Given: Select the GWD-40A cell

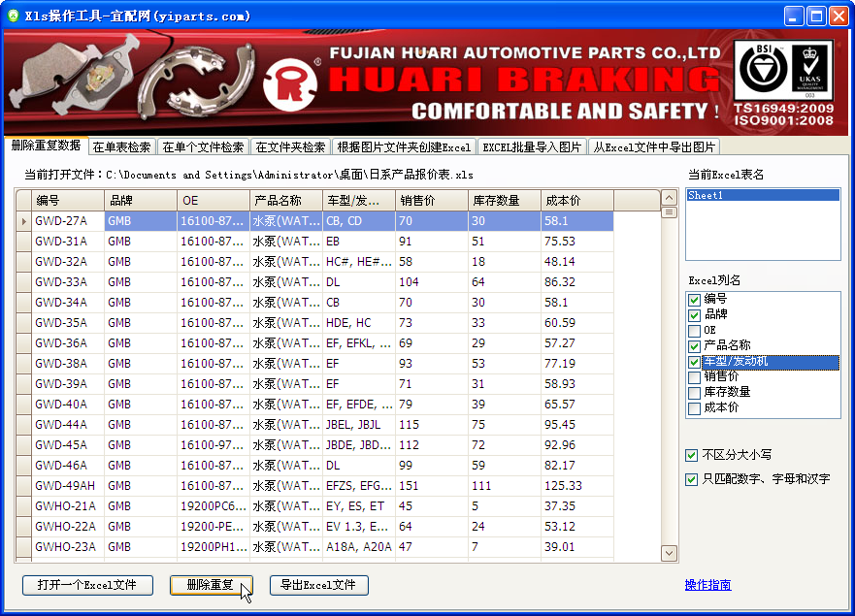Looking at the screenshot, I should coord(68,405).
